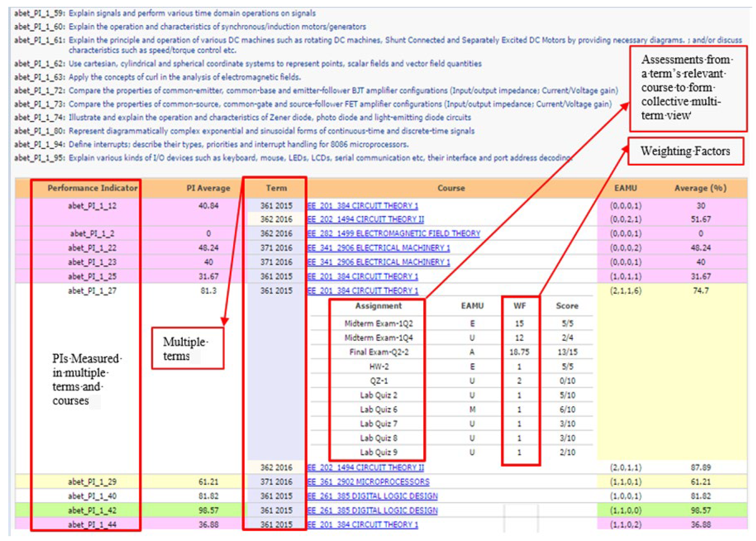This screenshot has width=756, height=541.
Task: Open the EE_282_1499 Electromagnetic Field Theory link
Action: point(393,233)
